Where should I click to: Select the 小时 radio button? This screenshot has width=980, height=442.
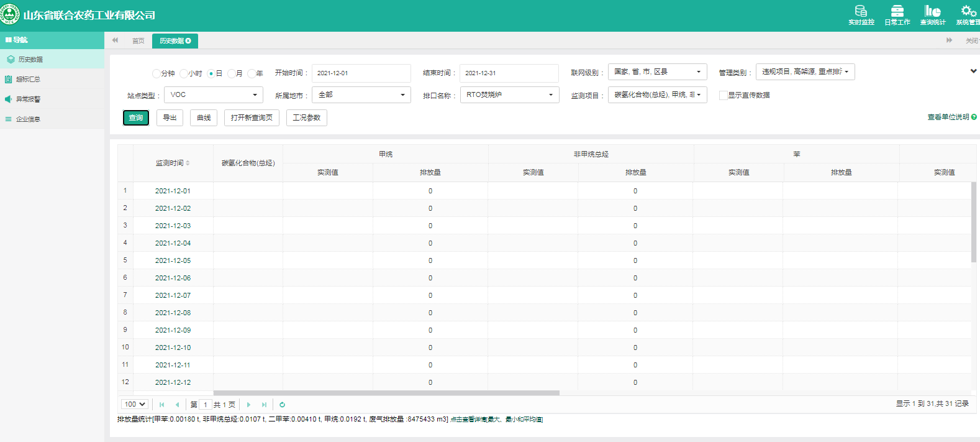184,73
